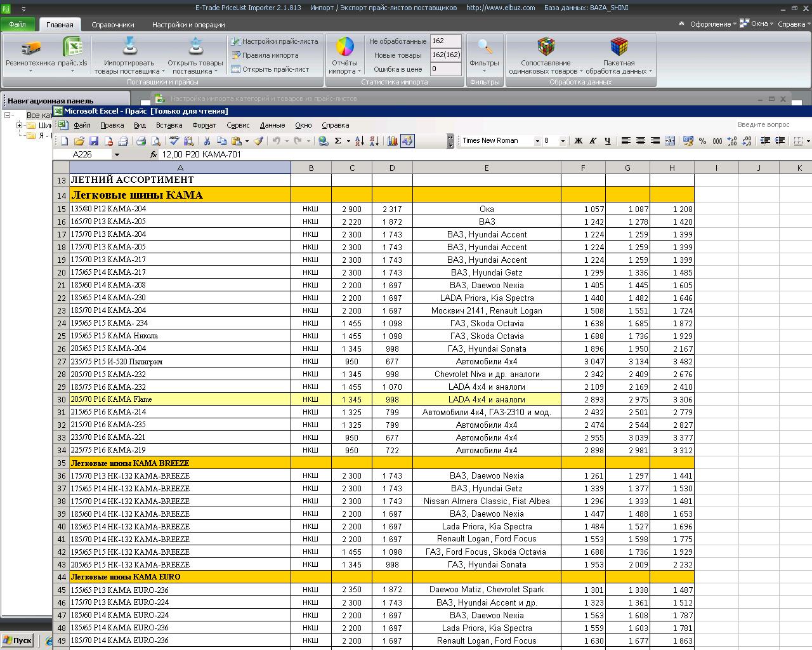
Task: Paste using the clipboard icon
Action: click(236, 141)
